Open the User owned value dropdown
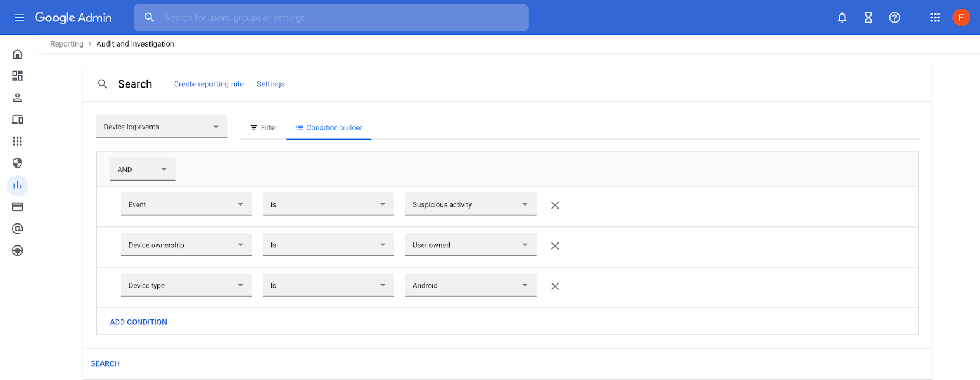The height and width of the screenshot is (380, 980). click(x=470, y=245)
